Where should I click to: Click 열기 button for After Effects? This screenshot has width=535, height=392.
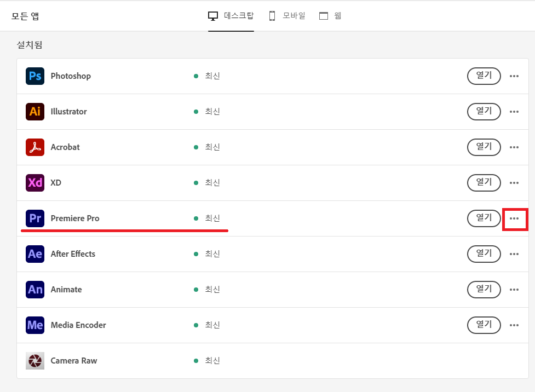(484, 254)
